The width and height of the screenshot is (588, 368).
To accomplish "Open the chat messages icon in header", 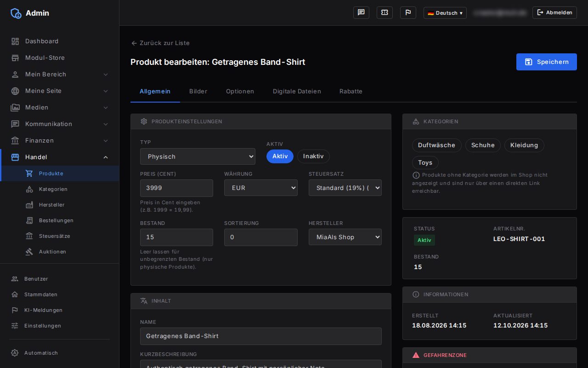I will pyautogui.click(x=361, y=13).
